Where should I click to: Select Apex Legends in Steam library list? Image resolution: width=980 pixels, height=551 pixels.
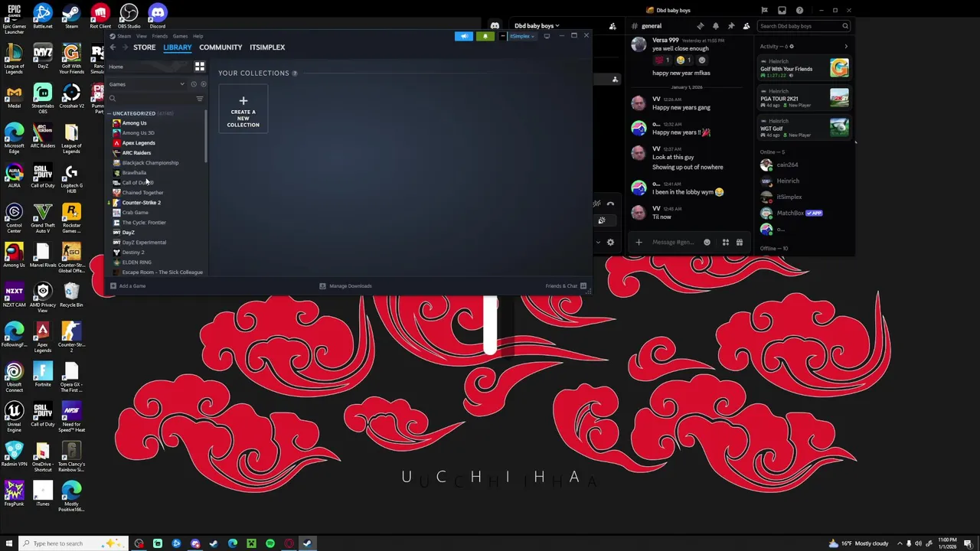click(139, 143)
